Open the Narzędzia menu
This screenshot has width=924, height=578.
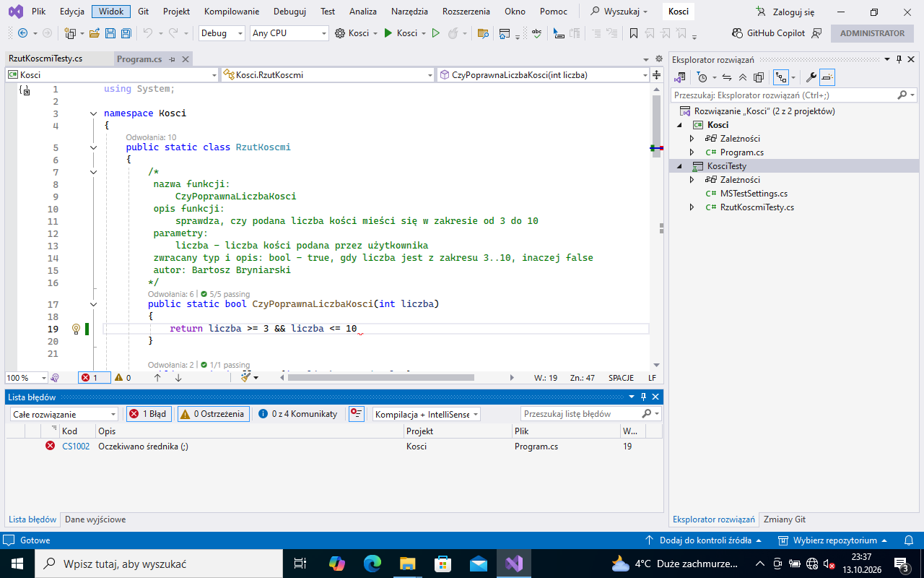409,12
